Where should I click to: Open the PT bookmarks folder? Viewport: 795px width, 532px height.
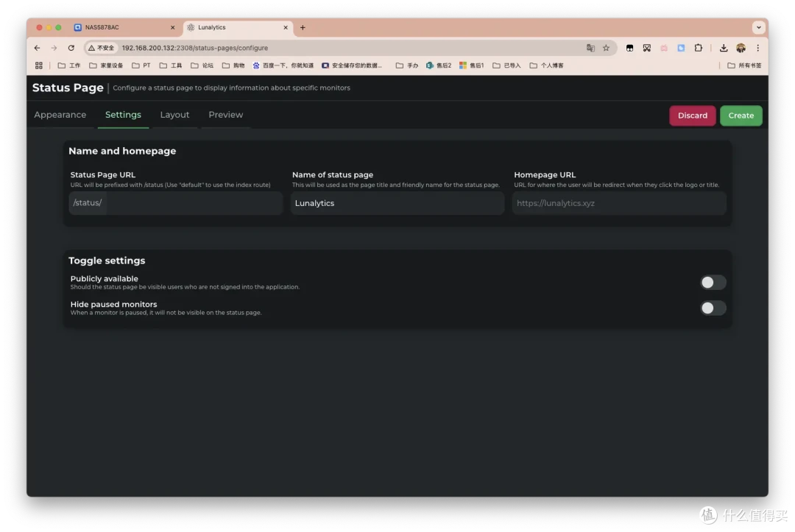pos(141,65)
